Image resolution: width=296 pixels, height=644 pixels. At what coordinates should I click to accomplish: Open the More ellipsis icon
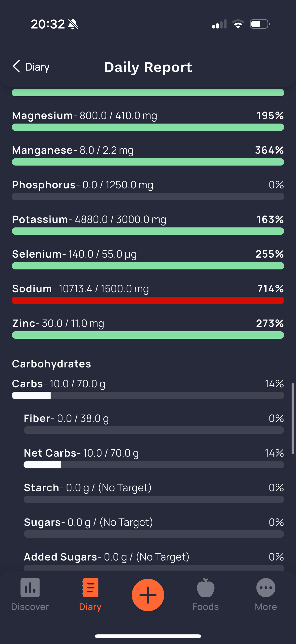[x=266, y=588]
